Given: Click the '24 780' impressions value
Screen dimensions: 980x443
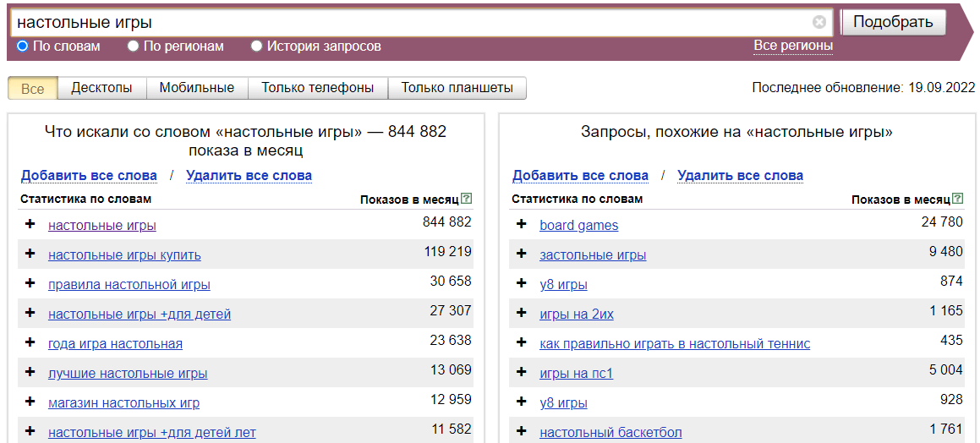Looking at the screenshot, I should (942, 221).
